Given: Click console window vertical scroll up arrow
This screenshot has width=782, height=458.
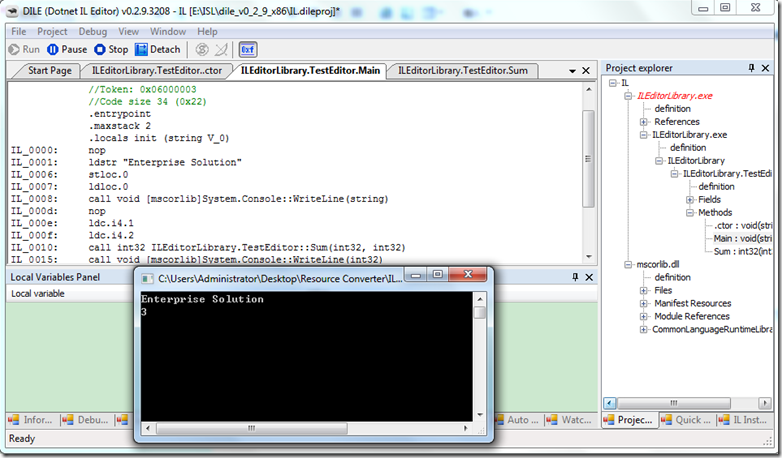Looking at the screenshot, I should [x=479, y=299].
